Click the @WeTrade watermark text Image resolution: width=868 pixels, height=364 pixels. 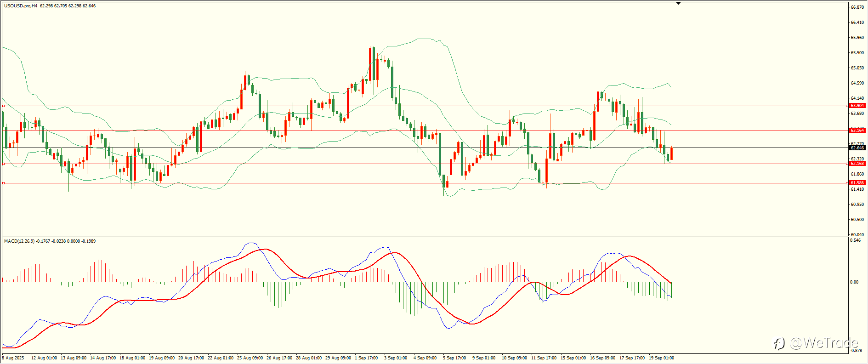(x=823, y=343)
